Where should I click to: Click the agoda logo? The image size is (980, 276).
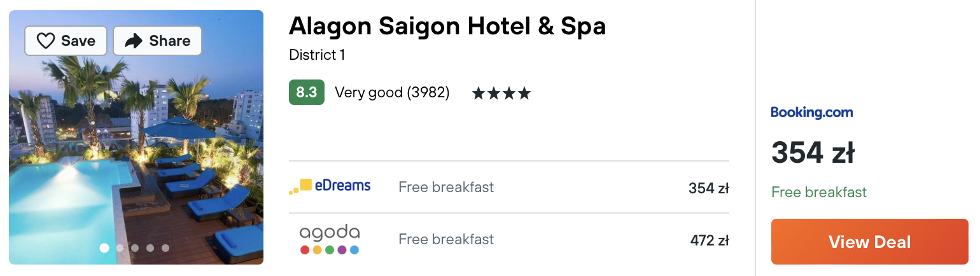[x=330, y=240]
